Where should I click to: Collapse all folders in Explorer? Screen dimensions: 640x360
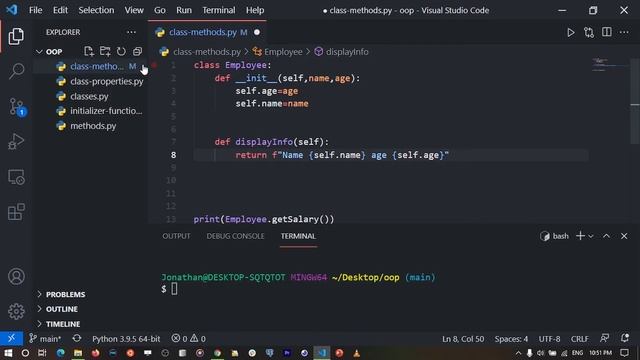138,51
